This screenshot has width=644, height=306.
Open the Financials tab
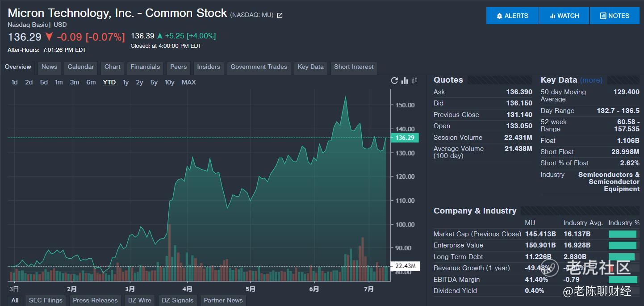coord(145,67)
